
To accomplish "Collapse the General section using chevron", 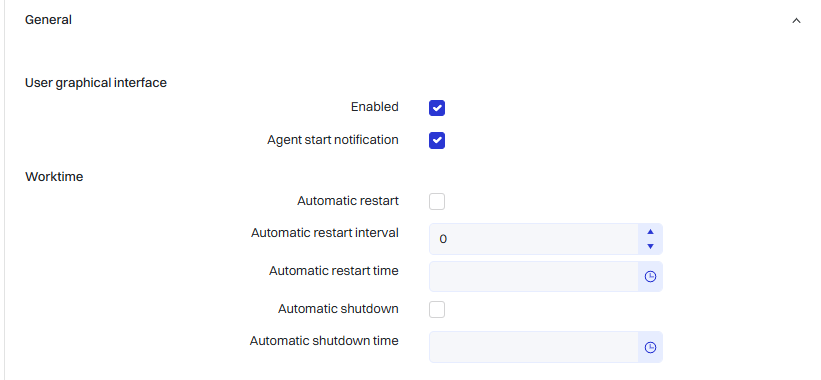I will [796, 20].
